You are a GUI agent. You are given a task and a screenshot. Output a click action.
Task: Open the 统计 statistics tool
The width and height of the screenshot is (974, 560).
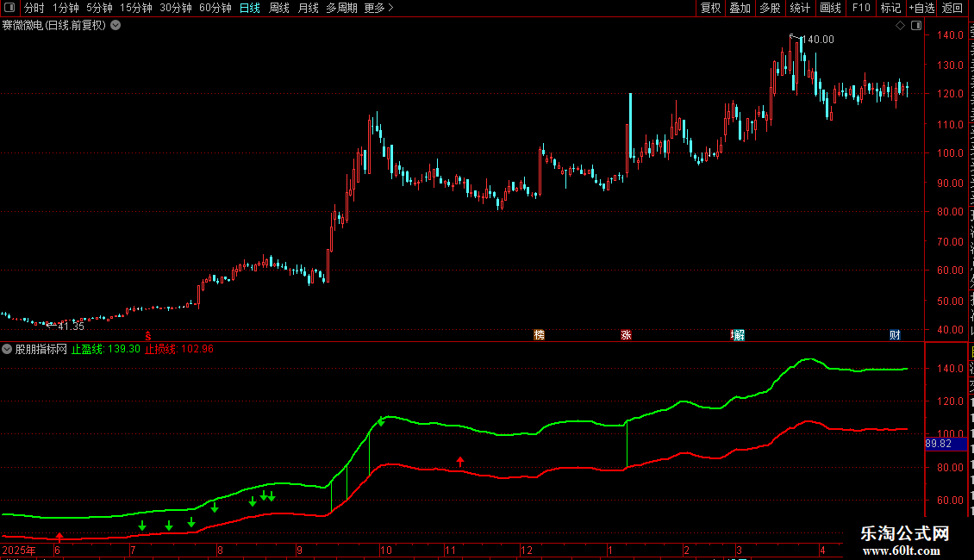point(799,8)
